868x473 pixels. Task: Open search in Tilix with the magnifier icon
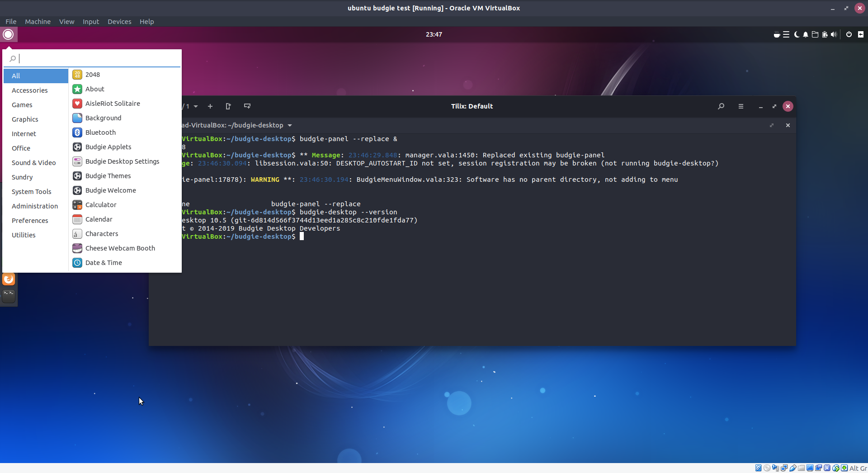click(x=721, y=106)
